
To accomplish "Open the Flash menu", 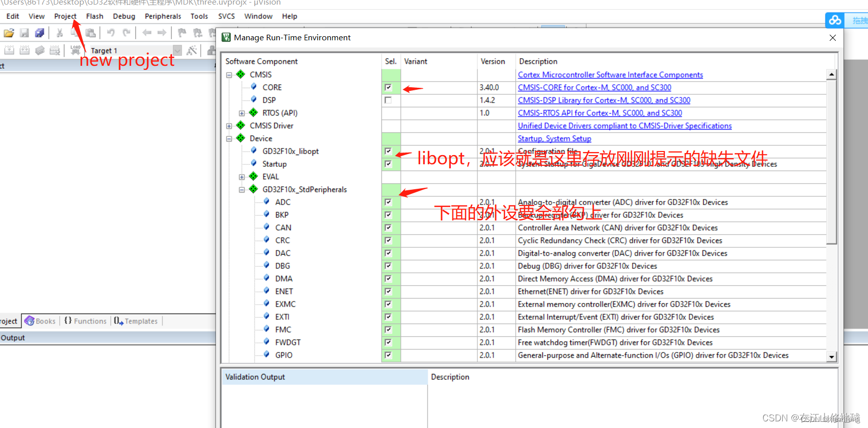I will pos(95,16).
